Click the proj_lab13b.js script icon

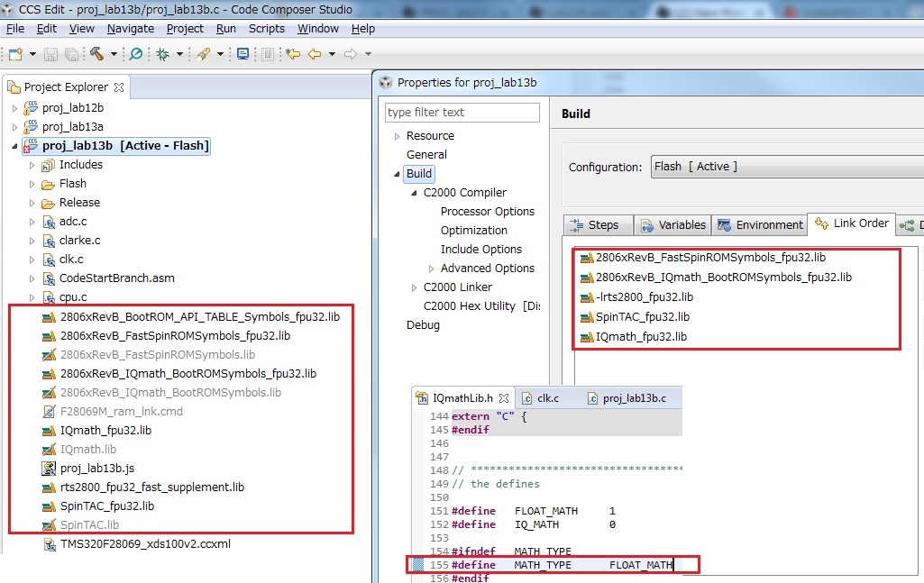coord(49,469)
